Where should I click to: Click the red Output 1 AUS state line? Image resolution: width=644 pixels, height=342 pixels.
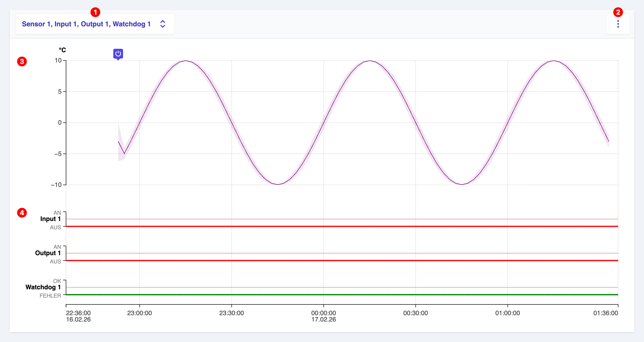tap(342, 261)
